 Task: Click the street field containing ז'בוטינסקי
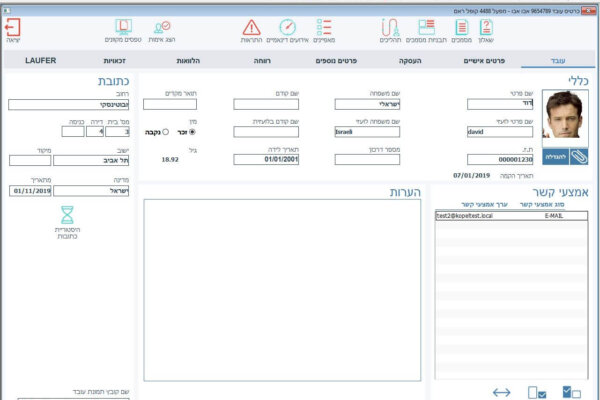[x=69, y=104]
